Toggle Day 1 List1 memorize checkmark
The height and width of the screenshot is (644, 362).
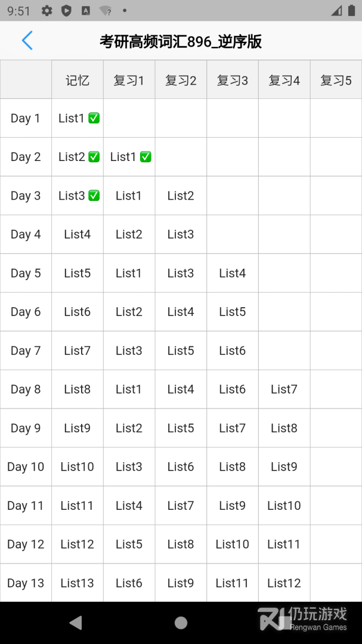click(x=94, y=118)
